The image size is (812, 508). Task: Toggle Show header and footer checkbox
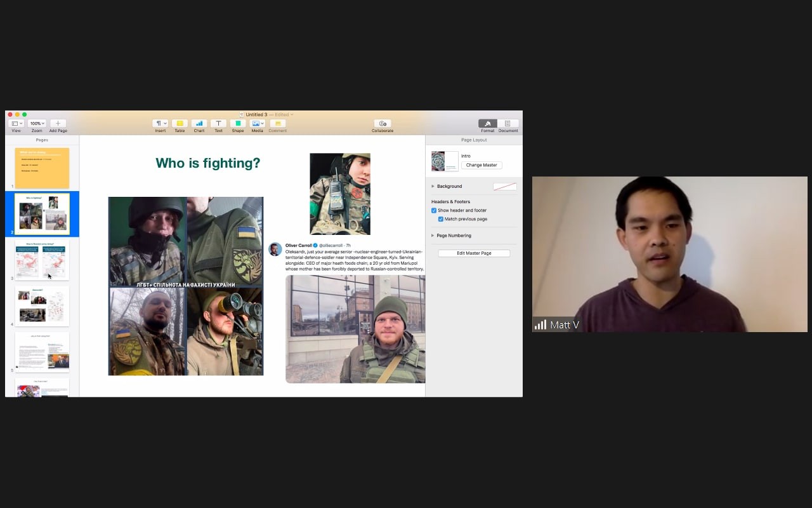coord(434,210)
